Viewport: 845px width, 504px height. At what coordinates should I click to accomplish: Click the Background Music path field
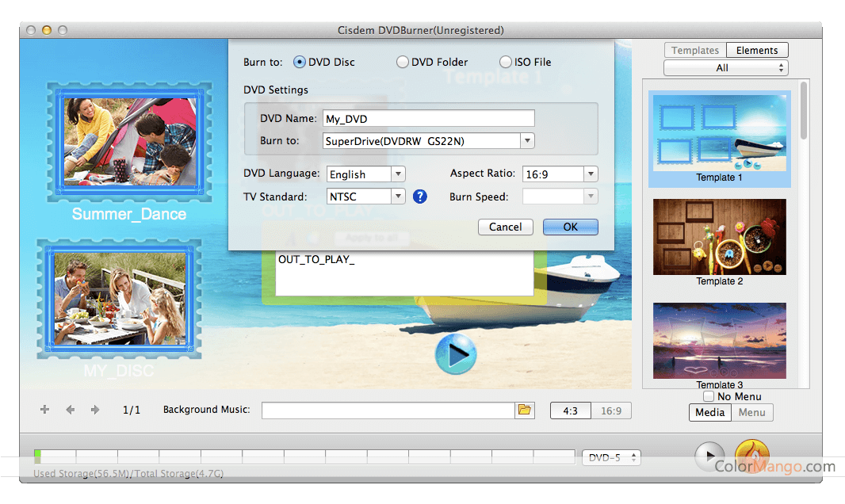pyautogui.click(x=388, y=410)
